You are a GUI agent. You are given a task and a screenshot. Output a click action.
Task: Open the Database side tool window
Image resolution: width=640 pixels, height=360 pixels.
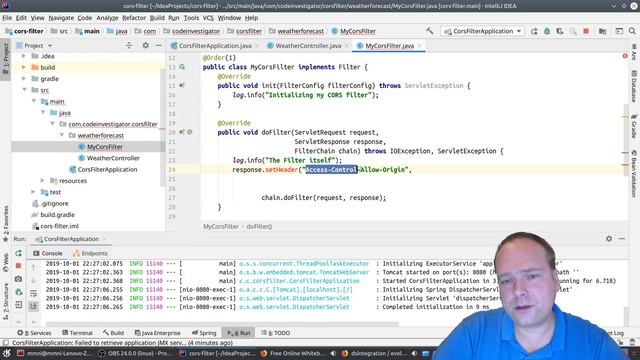click(x=634, y=87)
